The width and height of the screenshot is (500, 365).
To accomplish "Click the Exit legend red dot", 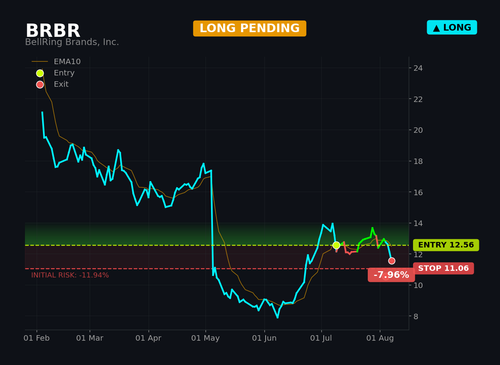I will [x=40, y=84].
